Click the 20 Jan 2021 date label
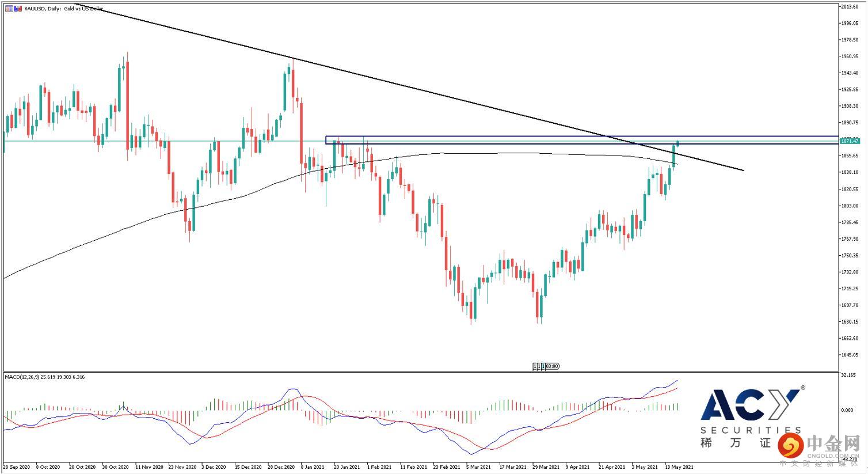The image size is (868, 474). [348, 467]
